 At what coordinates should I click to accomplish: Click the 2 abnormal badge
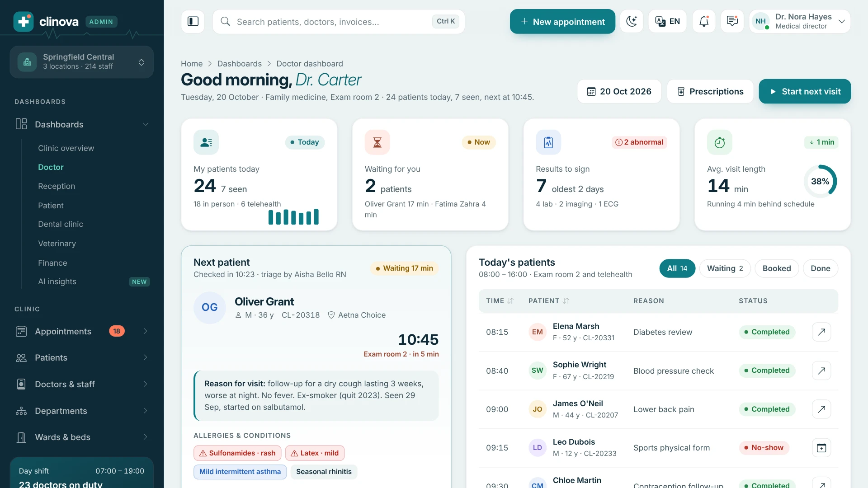point(639,142)
